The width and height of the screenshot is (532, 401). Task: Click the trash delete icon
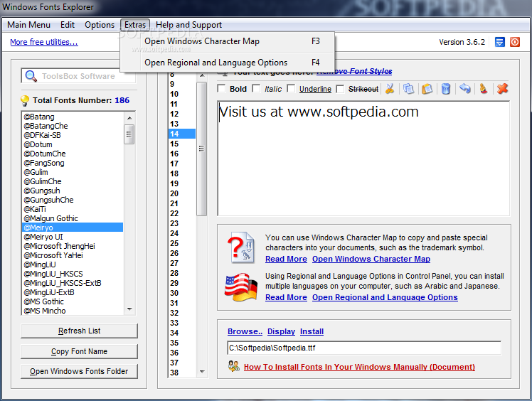tap(446, 89)
